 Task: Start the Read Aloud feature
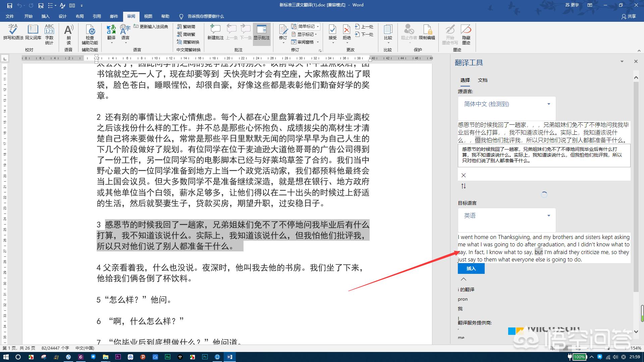pyautogui.click(x=68, y=34)
